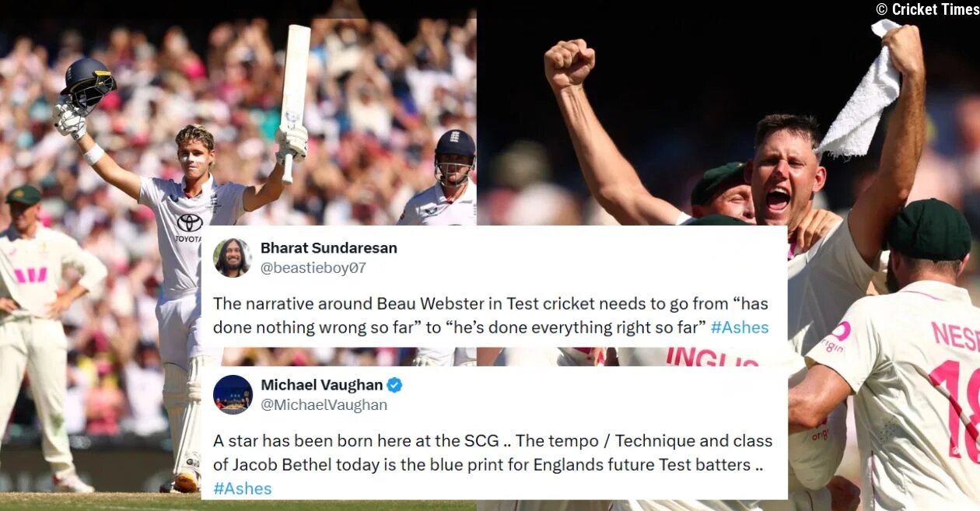Screen dimensions: 980x511
Task: Open the @beastieboy07 handle
Action: coord(313,268)
